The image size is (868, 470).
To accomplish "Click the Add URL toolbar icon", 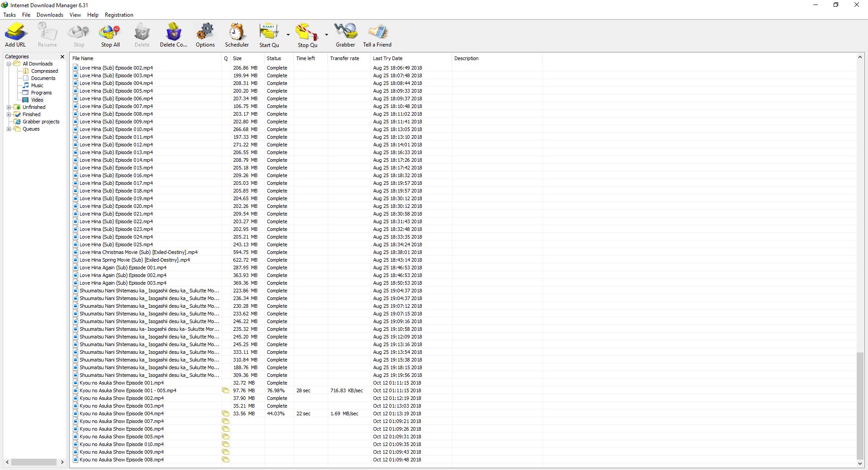I will pos(16,33).
